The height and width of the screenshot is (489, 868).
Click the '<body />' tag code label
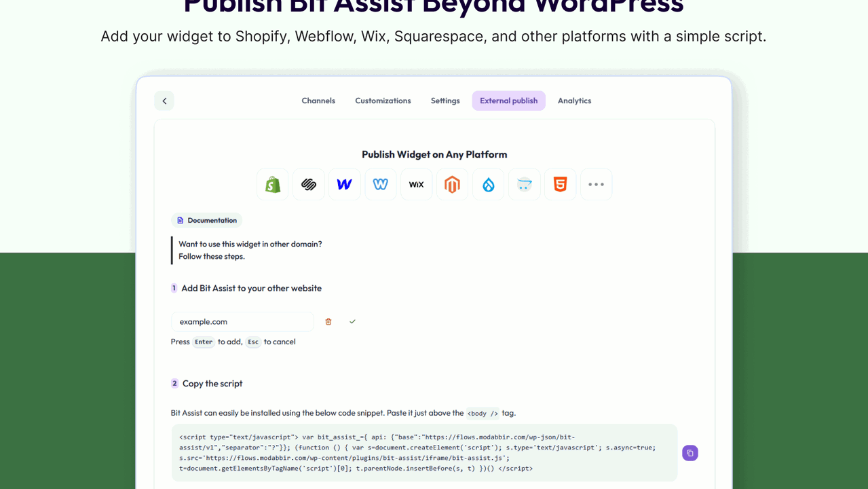483,414
